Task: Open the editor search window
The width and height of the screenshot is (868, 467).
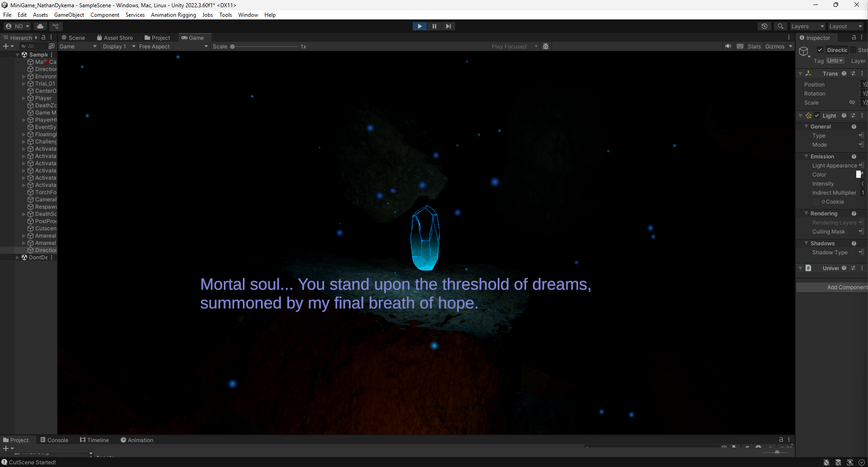Action: point(781,26)
